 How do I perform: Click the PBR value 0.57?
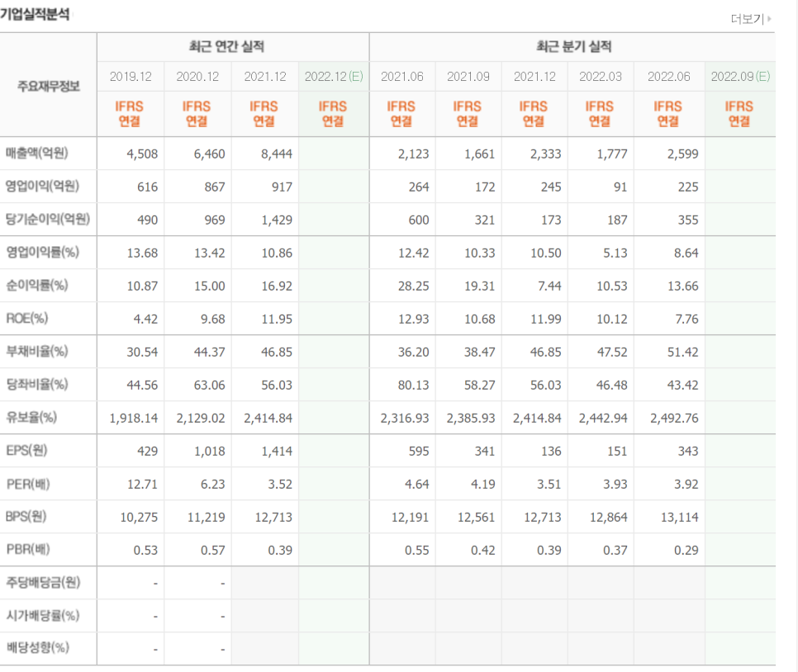pyautogui.click(x=213, y=551)
